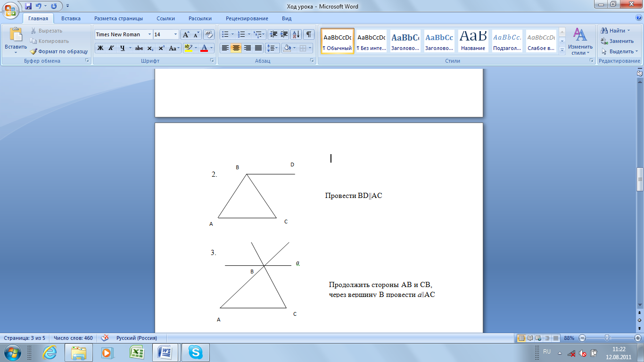Open Skype from the taskbar
The image size is (644, 362).
(x=195, y=352)
